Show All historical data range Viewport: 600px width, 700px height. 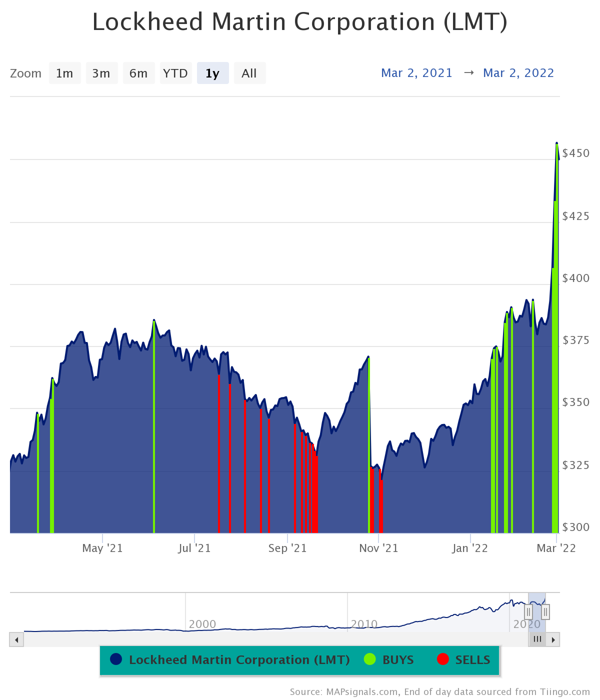click(249, 73)
